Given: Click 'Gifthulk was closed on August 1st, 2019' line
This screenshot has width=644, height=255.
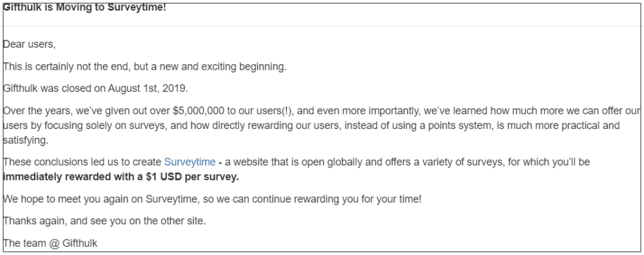Looking at the screenshot, I should tap(96, 88).
